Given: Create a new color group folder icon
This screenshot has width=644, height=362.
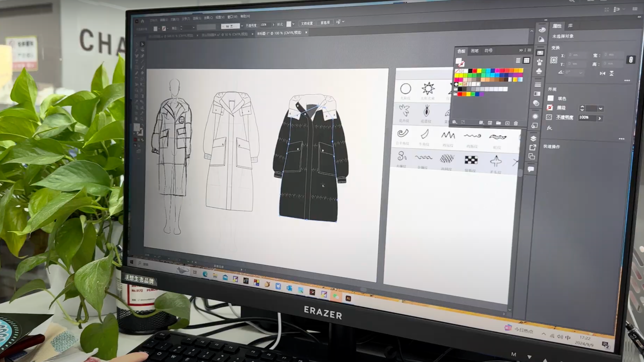Looking at the screenshot, I should tap(499, 123).
